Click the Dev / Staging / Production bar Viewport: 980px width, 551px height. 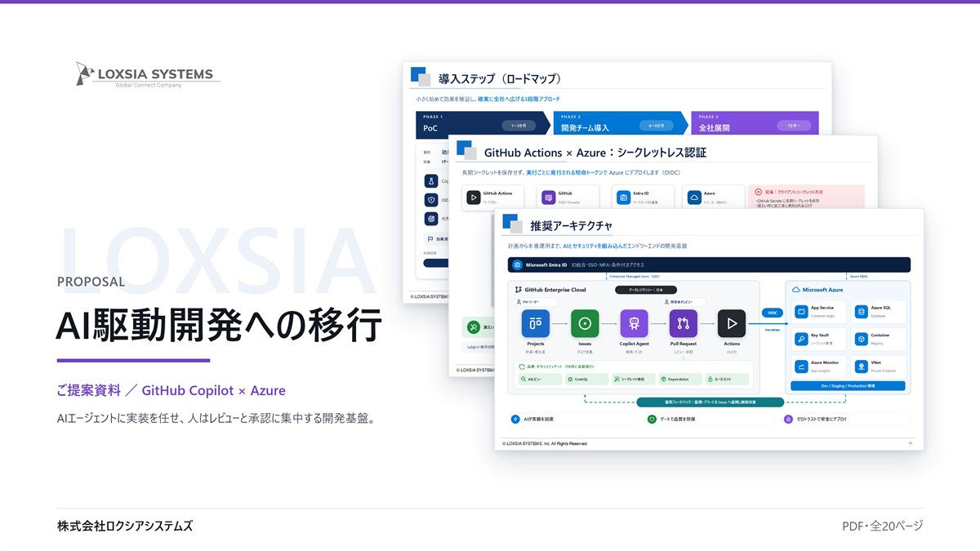[848, 385]
